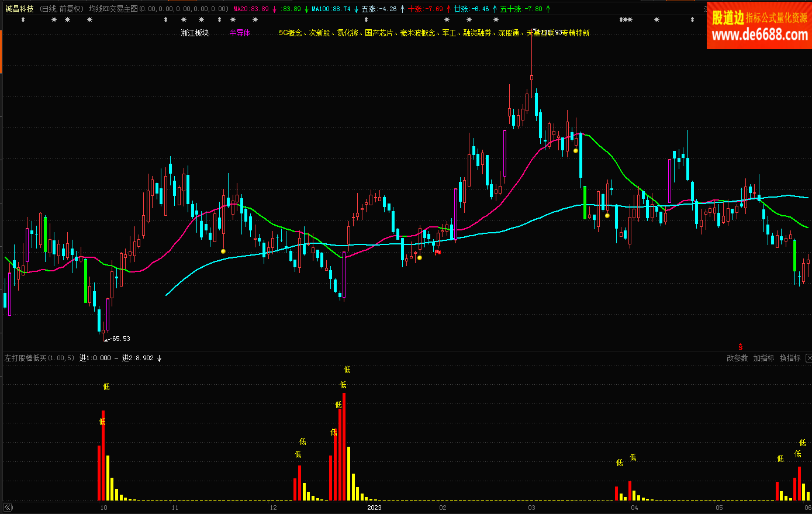The image size is (812, 514).
Task: Click 加指标 to add an indicator
Action: (x=763, y=358)
